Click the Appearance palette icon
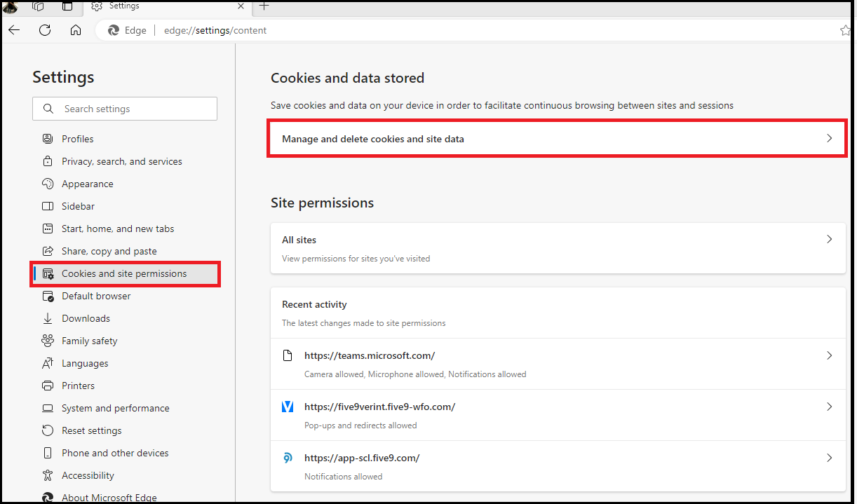Image resolution: width=857 pixels, height=504 pixels. point(48,184)
